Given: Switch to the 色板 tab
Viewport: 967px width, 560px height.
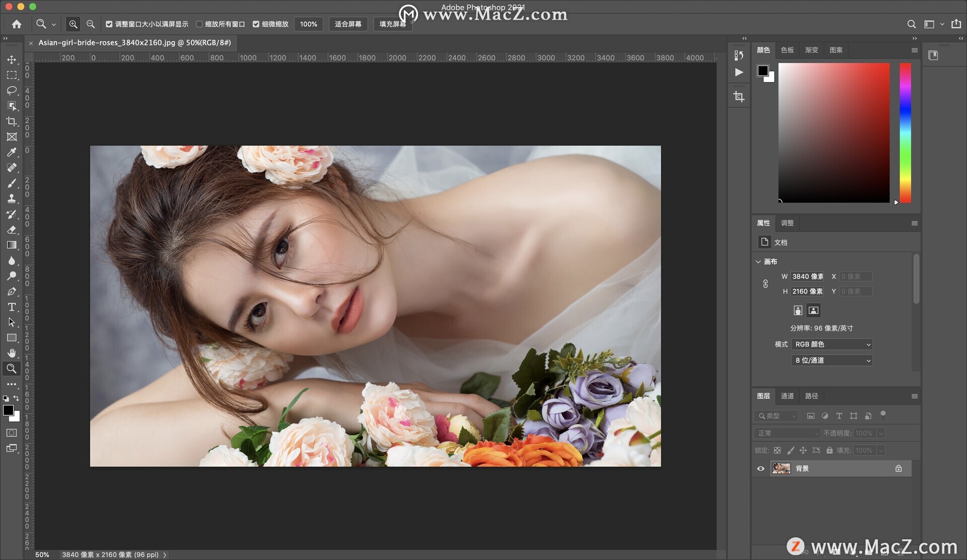Looking at the screenshot, I should pos(787,50).
